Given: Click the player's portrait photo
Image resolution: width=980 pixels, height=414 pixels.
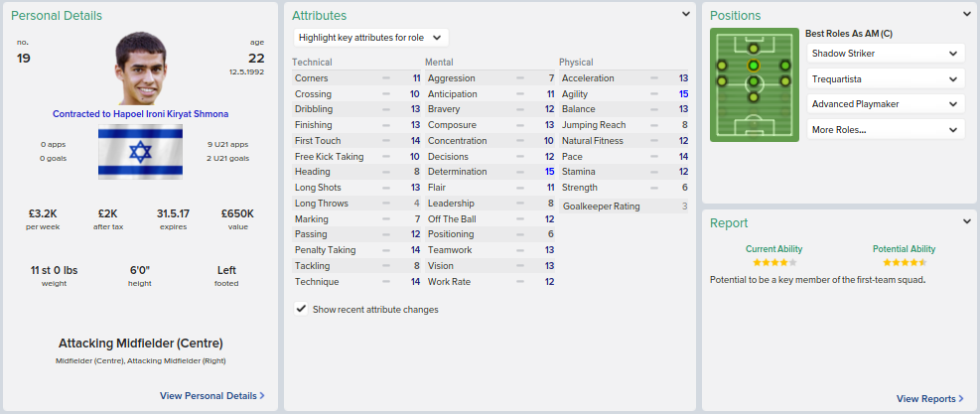Looking at the screenshot, I should click(140, 68).
